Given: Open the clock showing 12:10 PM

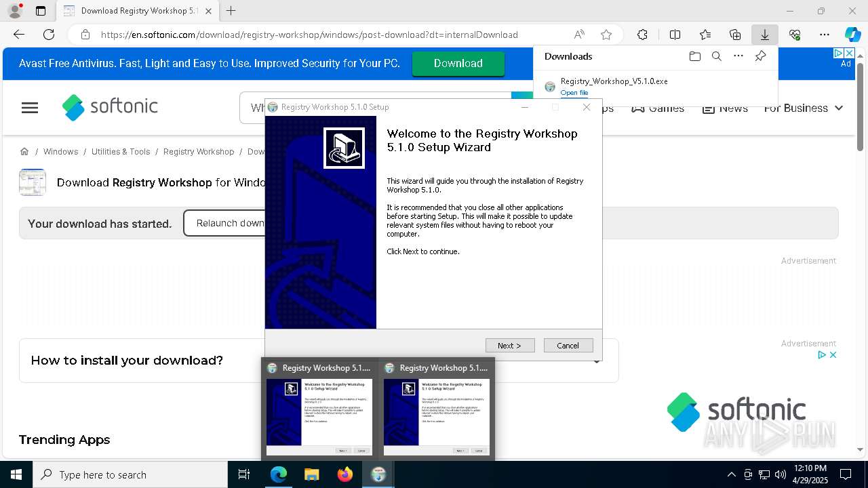Looking at the screenshot, I should 810,474.
